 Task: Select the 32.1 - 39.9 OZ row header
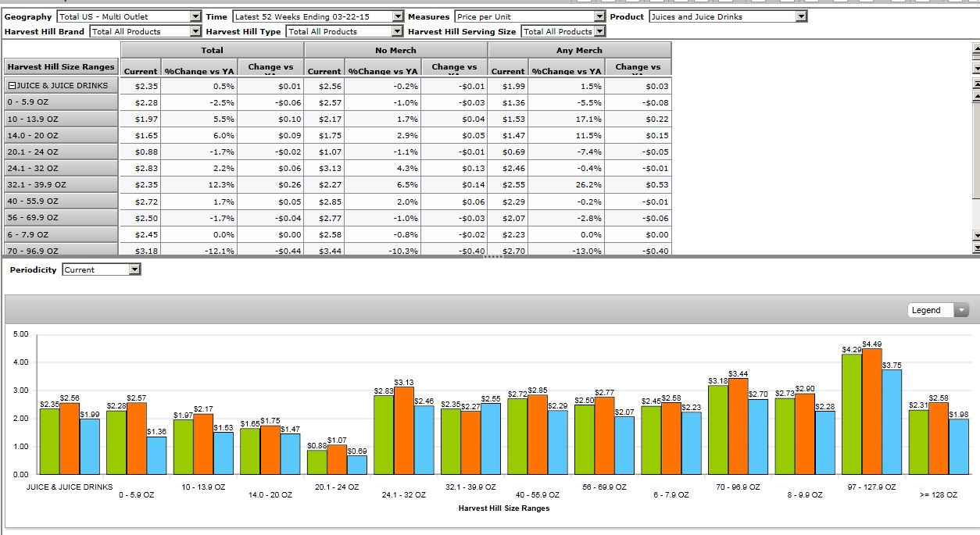point(61,185)
